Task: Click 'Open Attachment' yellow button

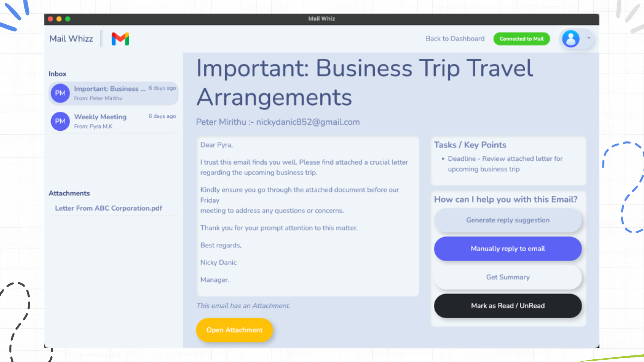Action: click(x=234, y=330)
